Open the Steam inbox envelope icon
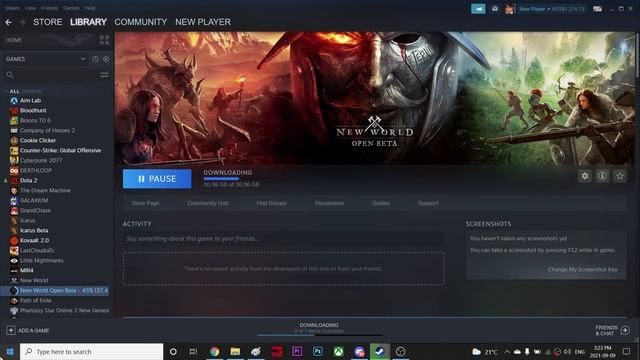640x360 pixels. (495, 9)
